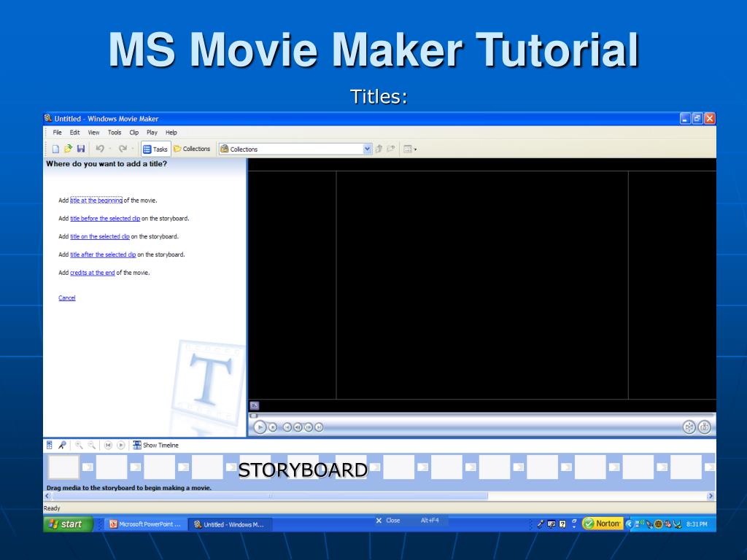
Task: Step to the previous frame
Action: (x=298, y=427)
